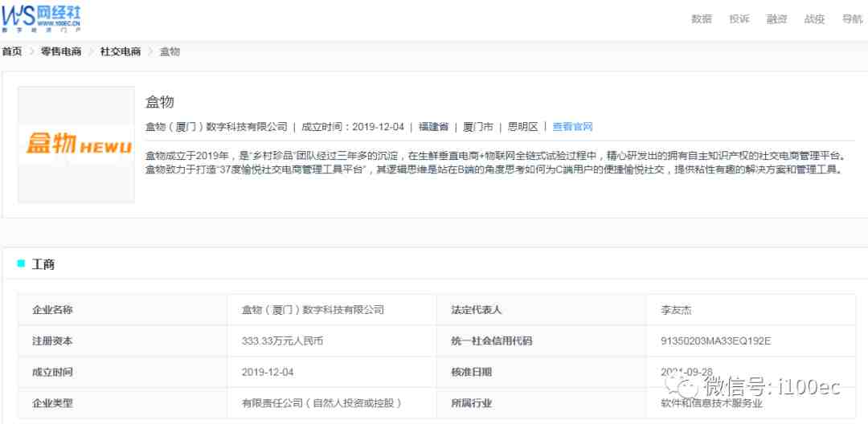Click the 工商 section heading
Image resolution: width=868 pixels, height=424 pixels.
(43, 264)
